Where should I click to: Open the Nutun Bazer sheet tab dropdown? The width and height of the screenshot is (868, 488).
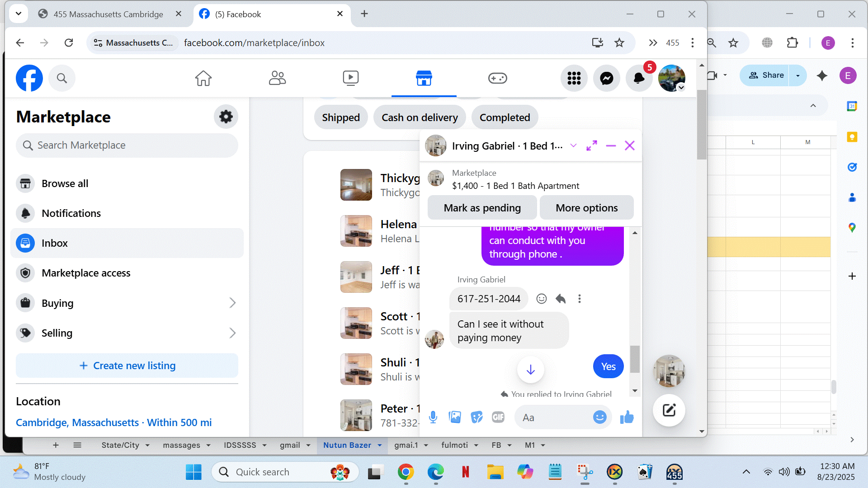coord(380,445)
